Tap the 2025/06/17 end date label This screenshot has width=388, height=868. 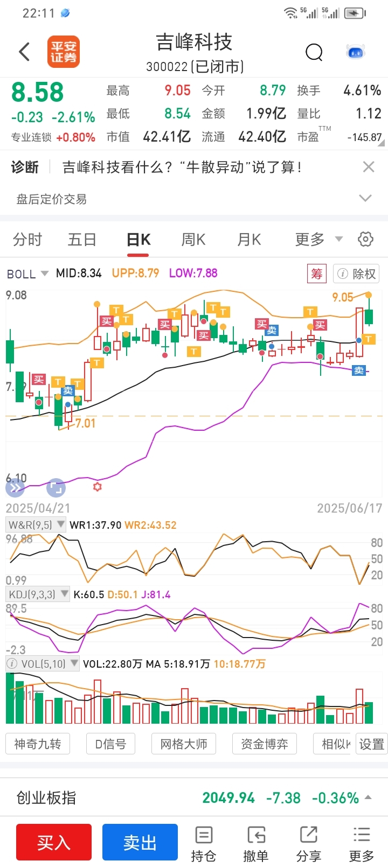tap(349, 508)
